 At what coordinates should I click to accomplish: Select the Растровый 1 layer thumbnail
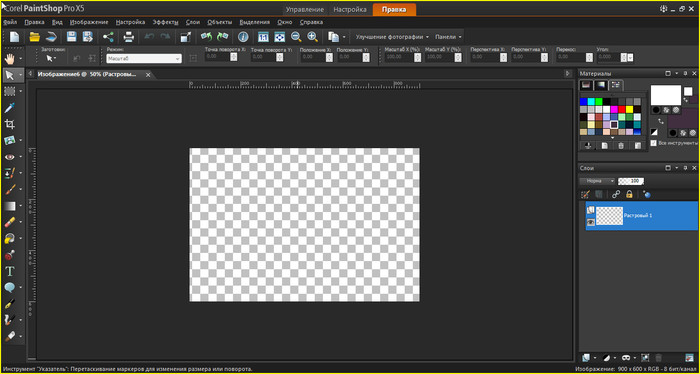click(x=609, y=216)
